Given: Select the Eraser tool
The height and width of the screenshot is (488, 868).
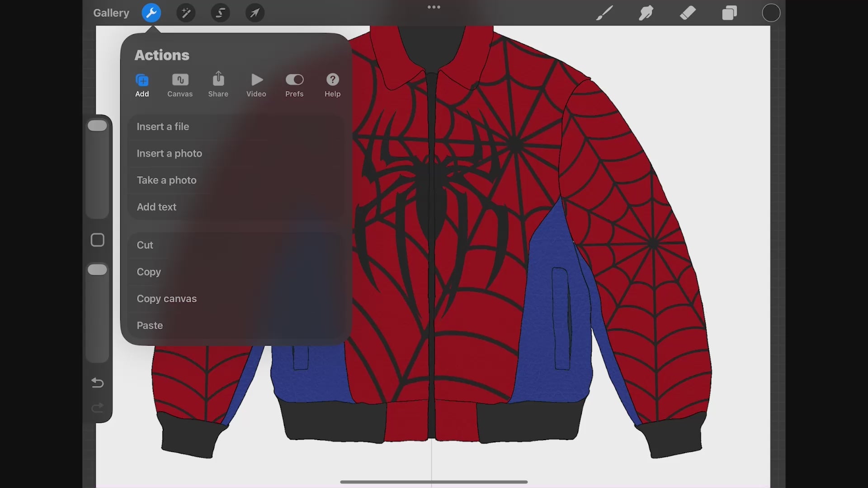Looking at the screenshot, I should (x=688, y=13).
